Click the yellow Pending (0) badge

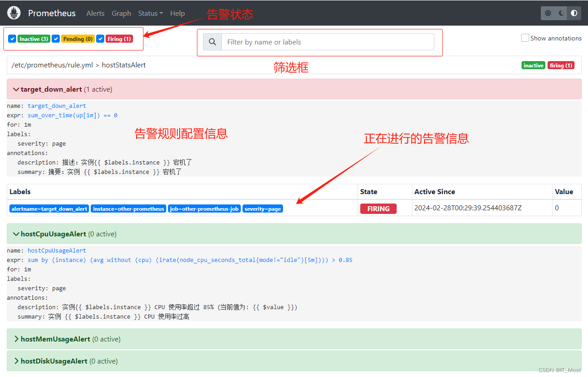point(78,39)
